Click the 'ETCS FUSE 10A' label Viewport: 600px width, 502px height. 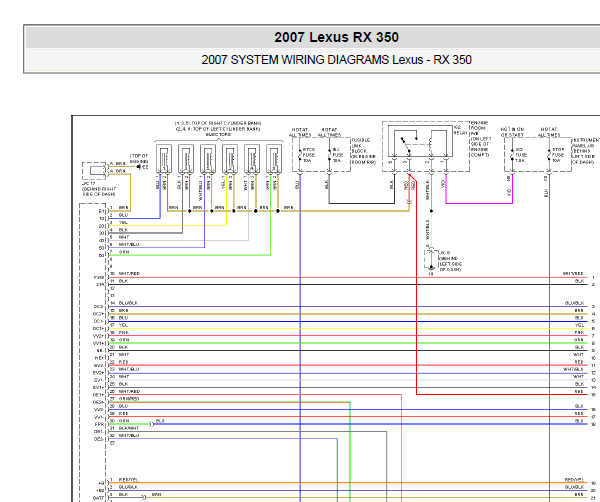click(309, 155)
